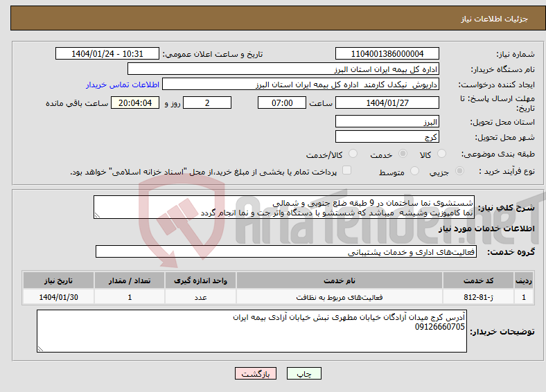Click the تاریخ نیاز column header
This screenshot has width=546, height=392.
point(58,280)
